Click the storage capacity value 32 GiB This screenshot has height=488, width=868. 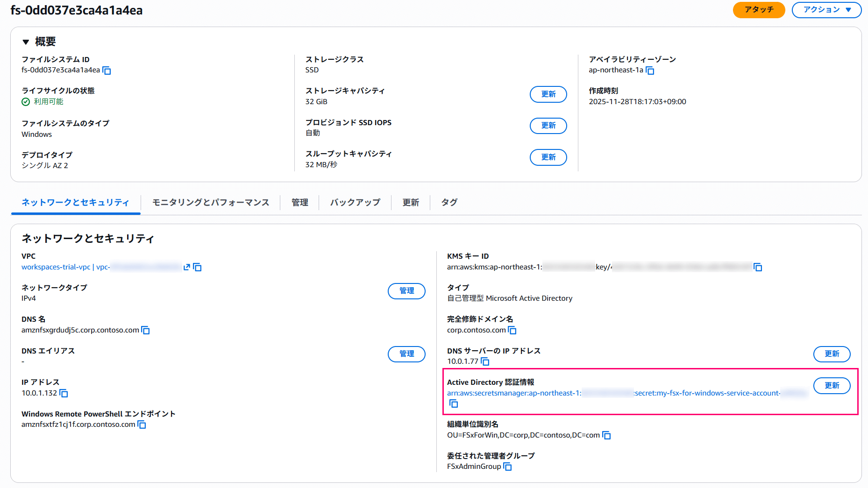[x=316, y=101]
